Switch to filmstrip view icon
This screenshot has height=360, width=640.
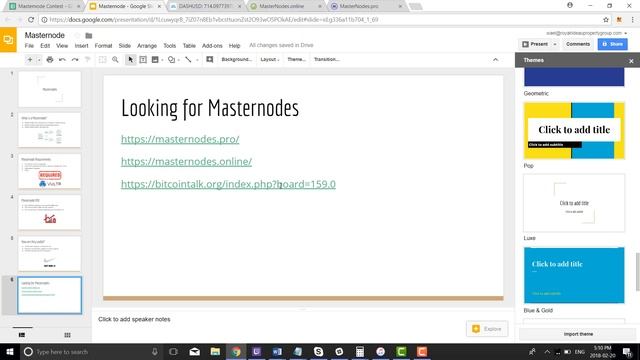[22, 335]
